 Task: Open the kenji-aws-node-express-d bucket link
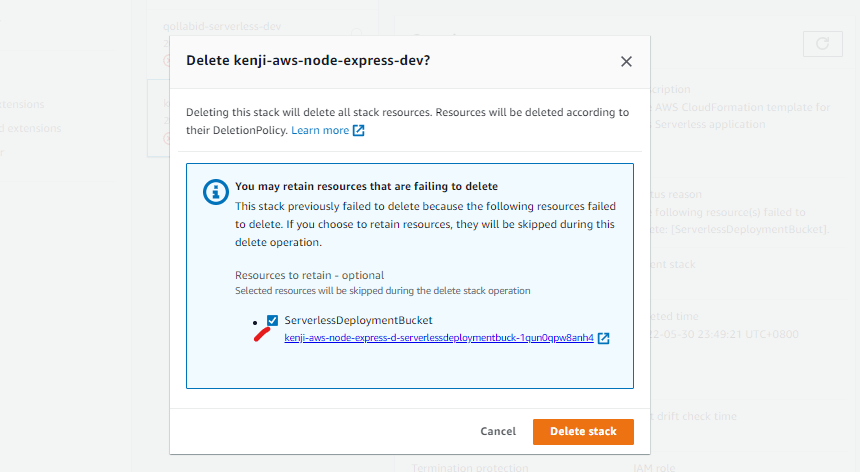tap(439, 338)
